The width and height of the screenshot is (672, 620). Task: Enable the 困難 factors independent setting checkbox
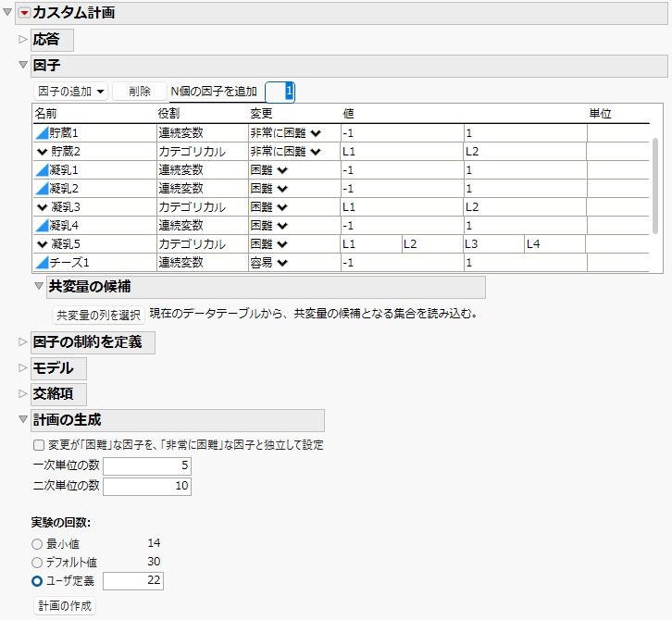click(39, 445)
